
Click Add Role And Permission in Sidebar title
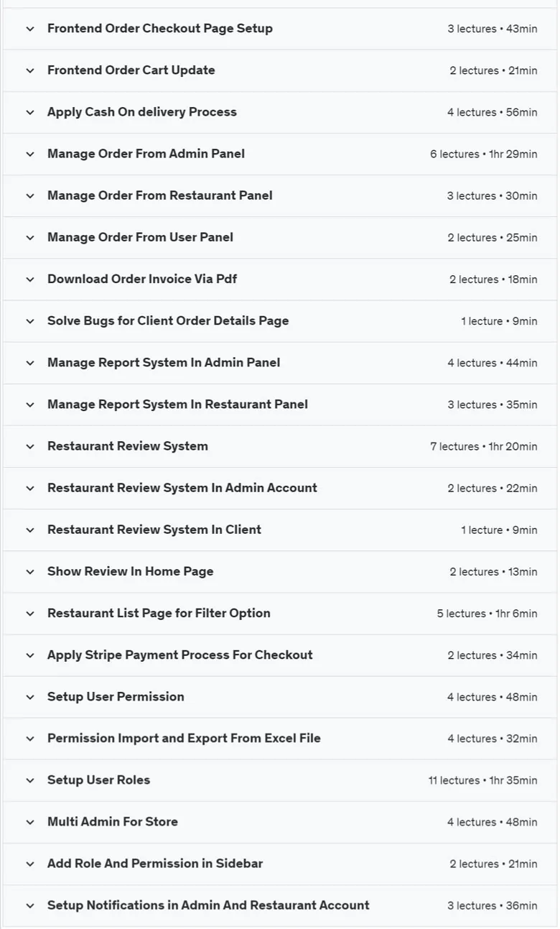pyautogui.click(x=155, y=864)
